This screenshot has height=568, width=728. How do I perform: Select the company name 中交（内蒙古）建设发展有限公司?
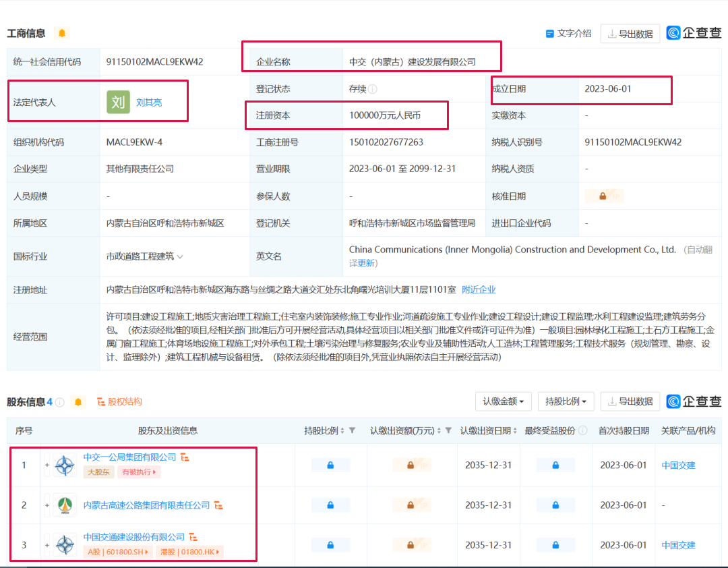pos(413,62)
